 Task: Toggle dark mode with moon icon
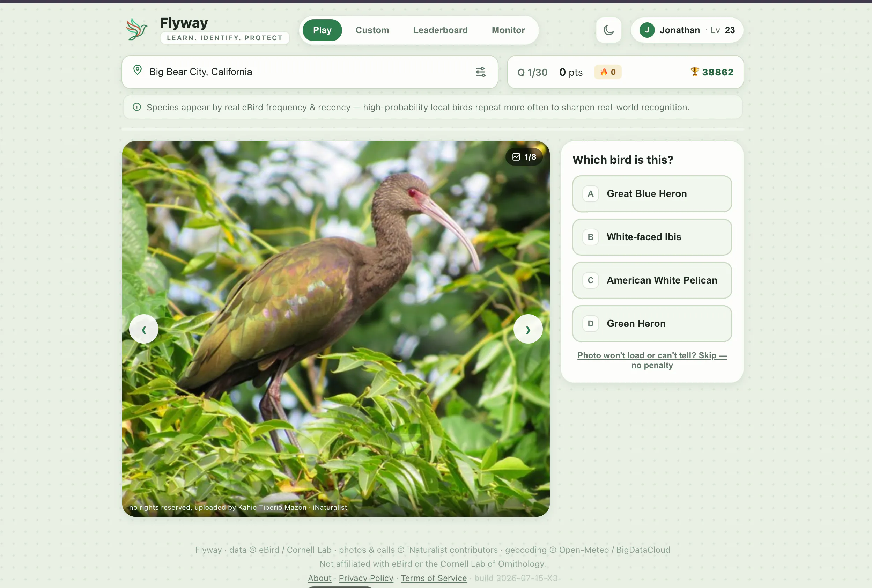[608, 30]
